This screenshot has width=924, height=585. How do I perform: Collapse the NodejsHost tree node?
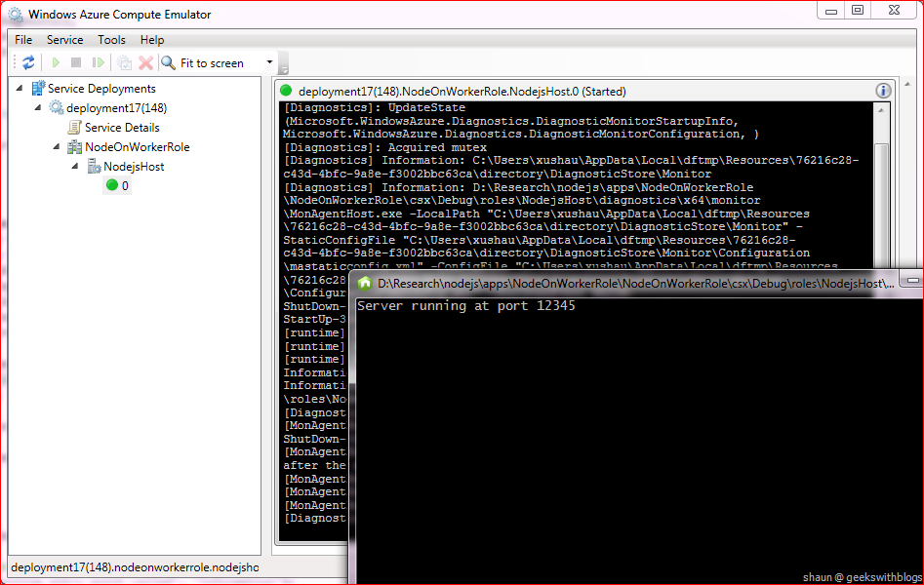(x=75, y=166)
